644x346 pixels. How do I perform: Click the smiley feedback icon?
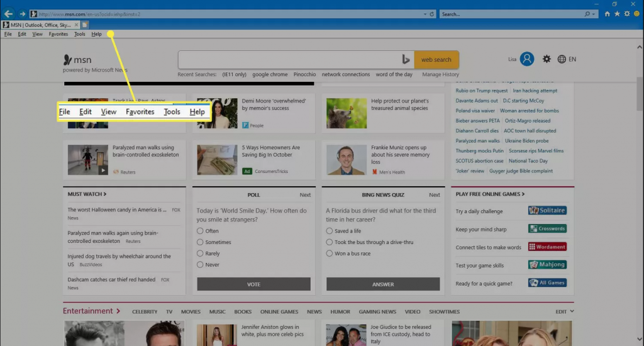636,14
